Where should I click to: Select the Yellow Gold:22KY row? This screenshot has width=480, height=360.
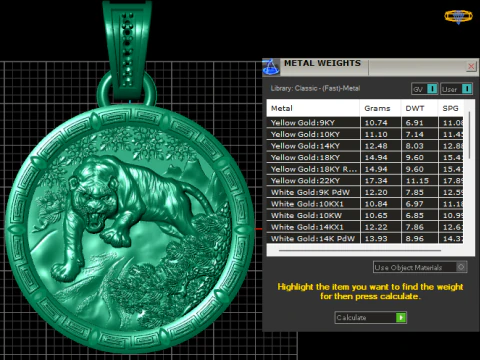click(x=365, y=180)
